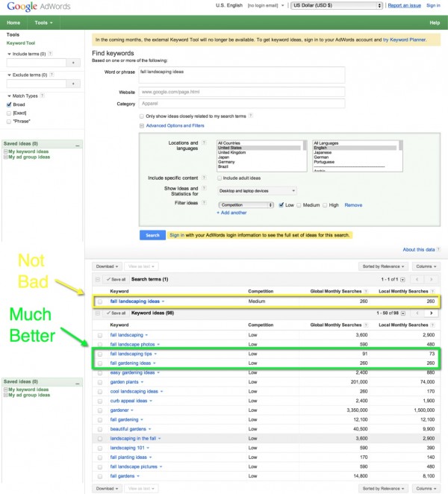Click previous page arrow in Search terms section

pyautogui.click(x=417, y=279)
